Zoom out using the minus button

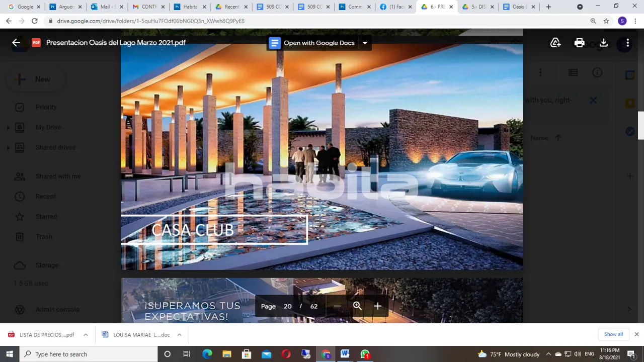(337, 306)
